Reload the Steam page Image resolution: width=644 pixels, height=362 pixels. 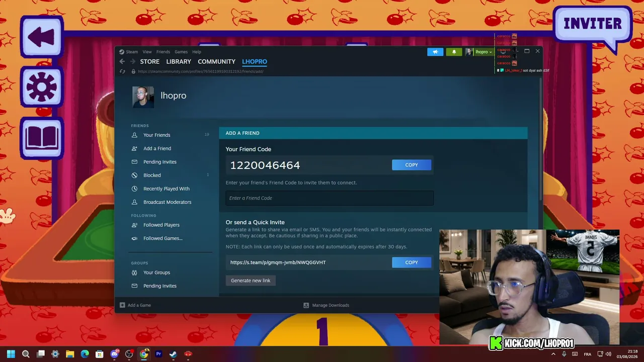click(x=122, y=71)
